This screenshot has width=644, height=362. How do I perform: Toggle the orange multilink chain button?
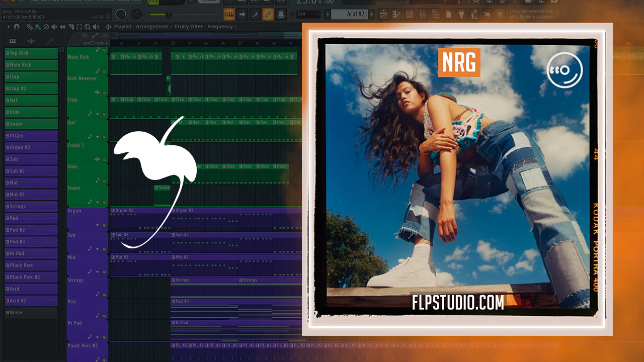coord(268,14)
